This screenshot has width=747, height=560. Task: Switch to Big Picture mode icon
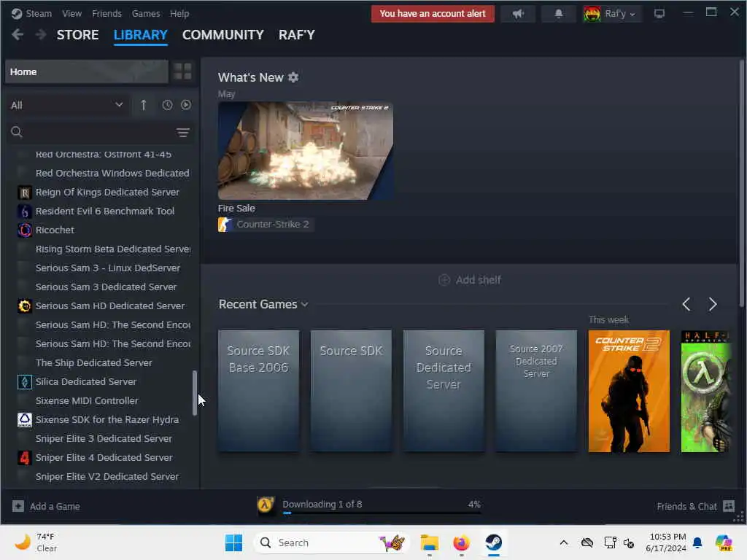[659, 14]
